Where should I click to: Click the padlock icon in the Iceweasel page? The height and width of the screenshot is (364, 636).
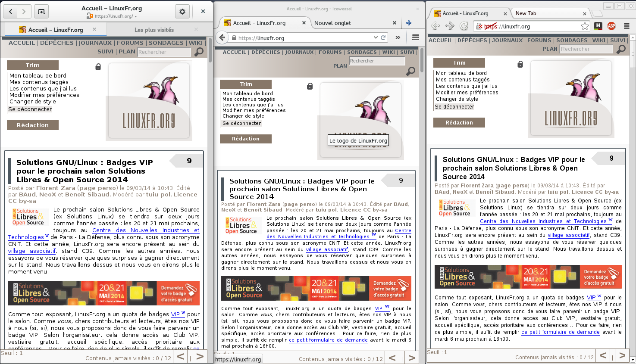coord(310,86)
